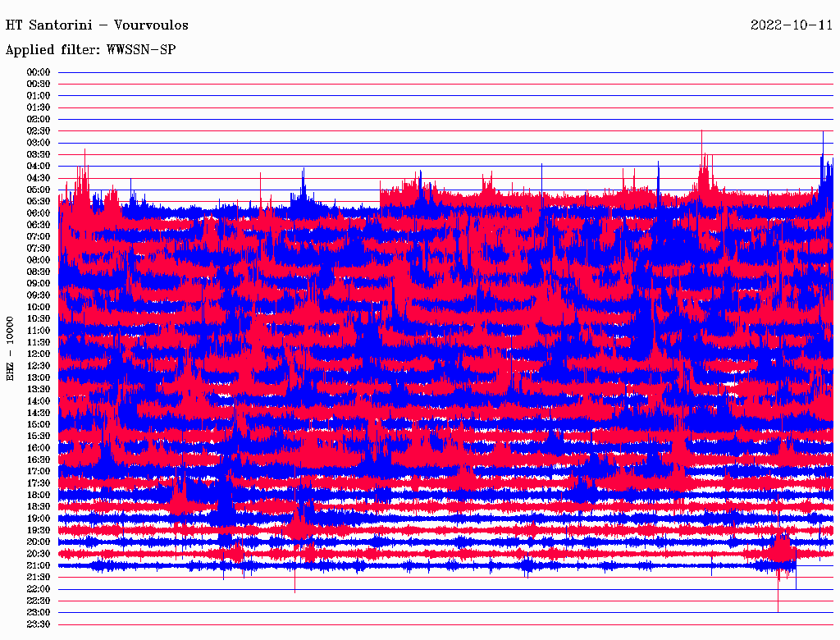Select the 23:30 time label
The width and height of the screenshot is (840, 640).
coord(39,624)
